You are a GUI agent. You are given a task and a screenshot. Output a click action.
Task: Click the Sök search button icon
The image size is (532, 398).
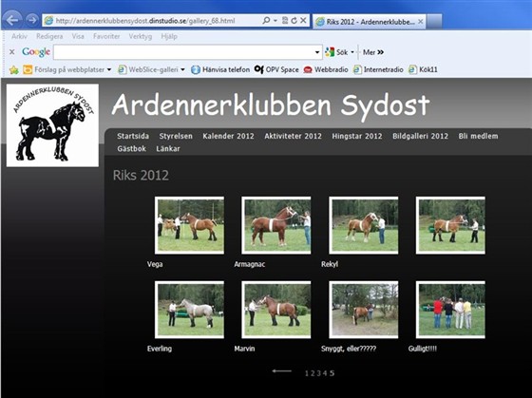click(x=330, y=52)
